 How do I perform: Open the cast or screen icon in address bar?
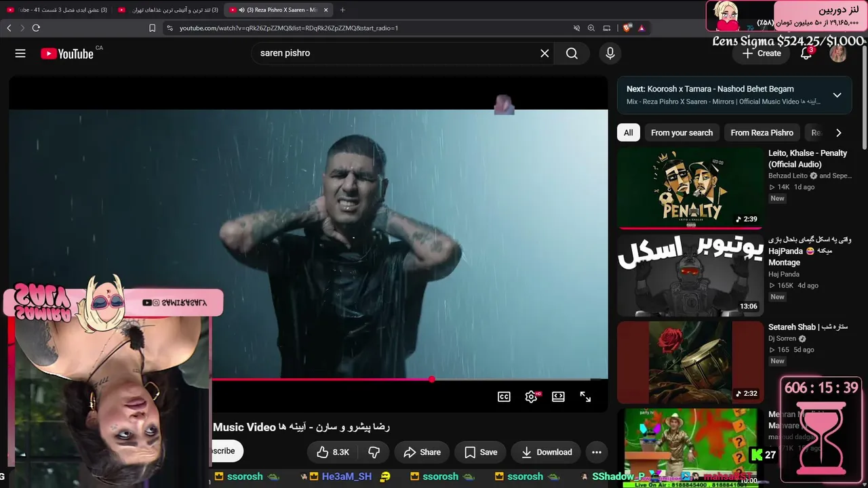point(607,28)
